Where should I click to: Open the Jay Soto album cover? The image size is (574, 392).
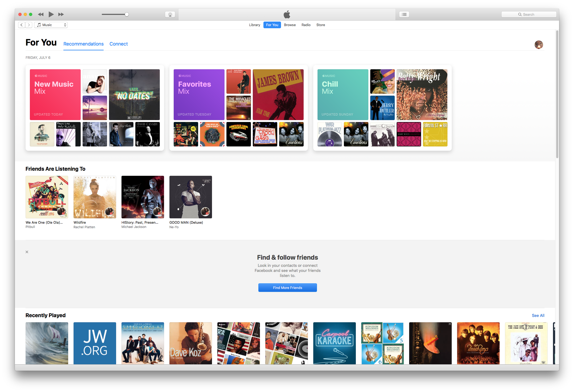121,134
